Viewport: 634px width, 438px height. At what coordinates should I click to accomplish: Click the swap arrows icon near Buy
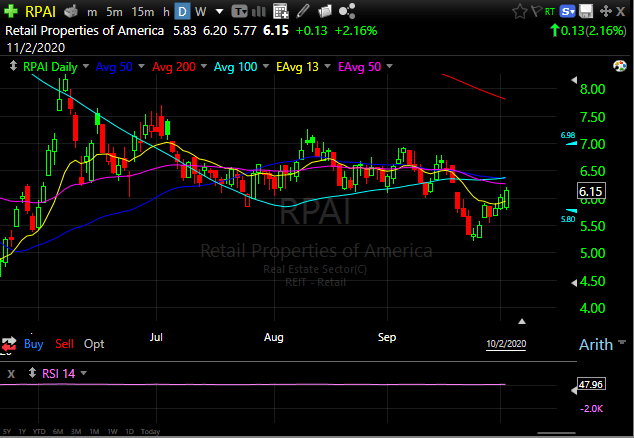coord(9,344)
